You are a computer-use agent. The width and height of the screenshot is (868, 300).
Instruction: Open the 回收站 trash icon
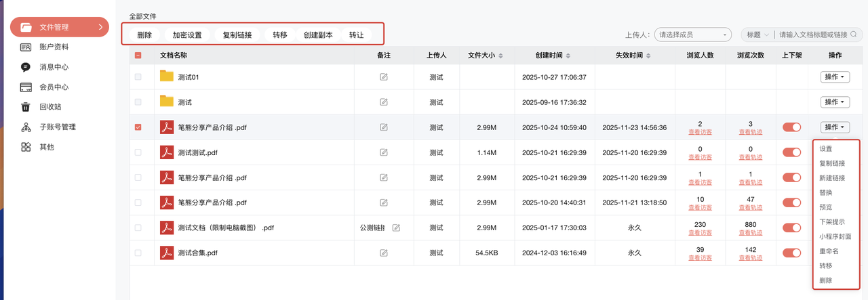click(x=26, y=107)
